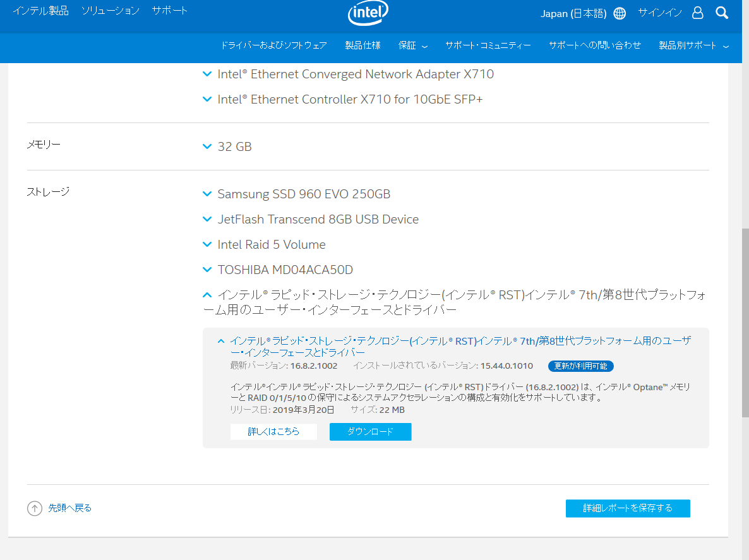This screenshot has height=560, width=749.
Task: Click release date 2019年3月20日 text
Action: [303, 410]
